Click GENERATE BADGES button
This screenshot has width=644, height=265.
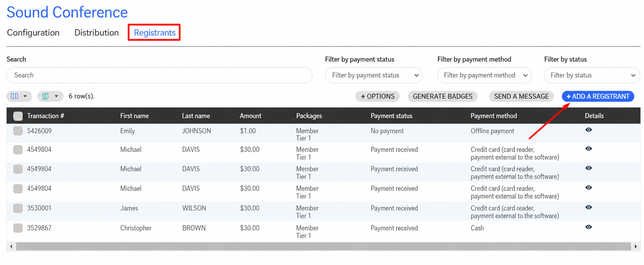tap(443, 96)
